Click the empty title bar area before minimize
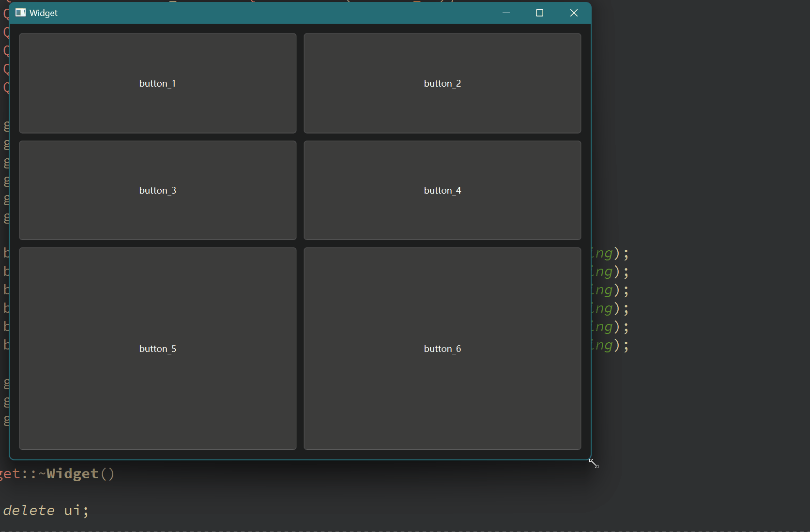 click(x=290, y=13)
